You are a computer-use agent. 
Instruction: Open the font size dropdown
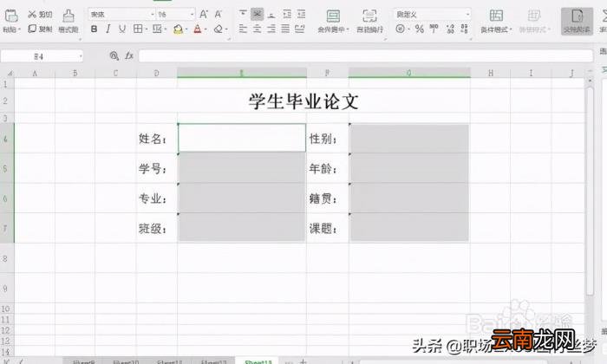point(192,15)
